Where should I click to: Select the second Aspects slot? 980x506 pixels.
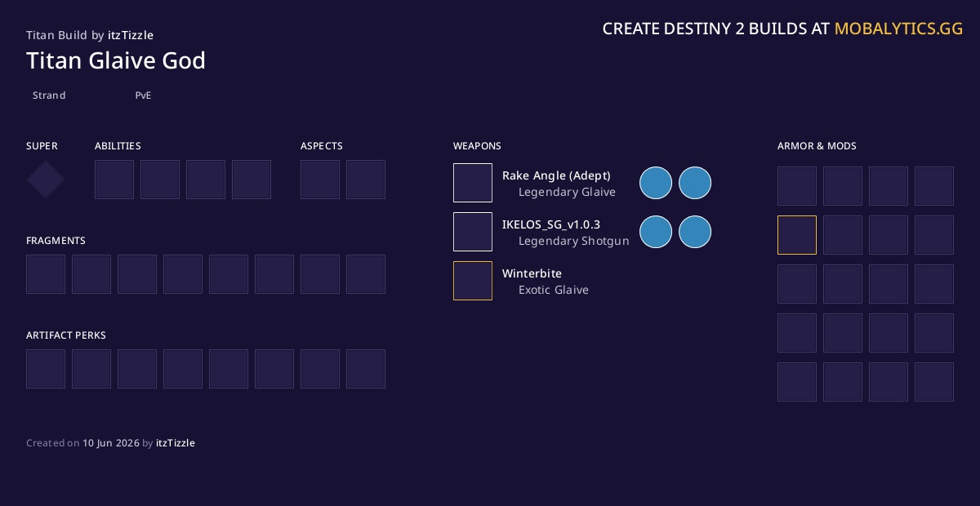click(366, 180)
